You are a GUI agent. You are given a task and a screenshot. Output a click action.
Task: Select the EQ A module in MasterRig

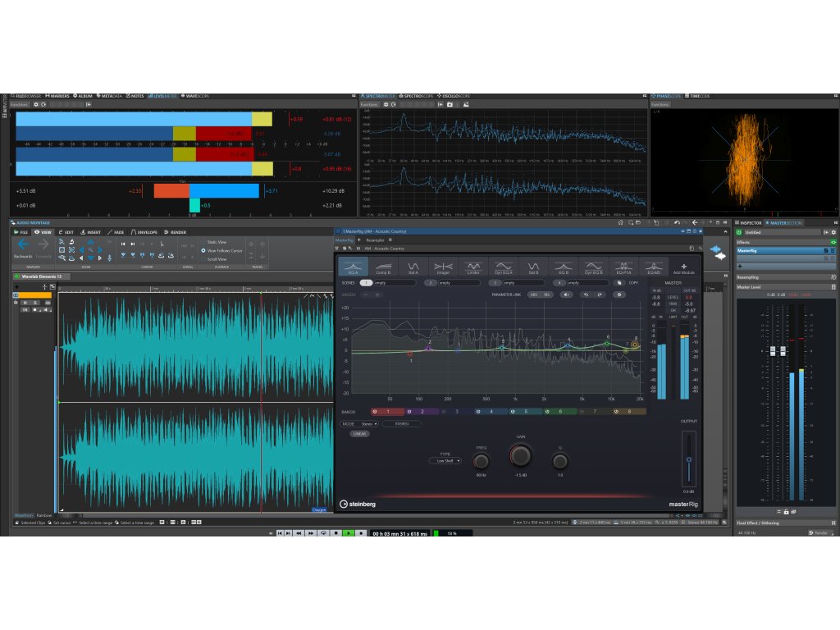coord(353,267)
